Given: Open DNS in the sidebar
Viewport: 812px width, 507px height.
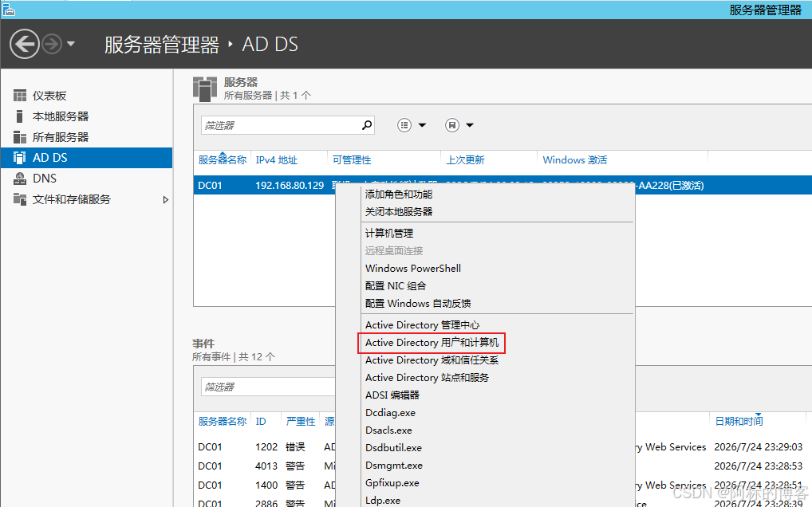Looking at the screenshot, I should click(x=45, y=179).
